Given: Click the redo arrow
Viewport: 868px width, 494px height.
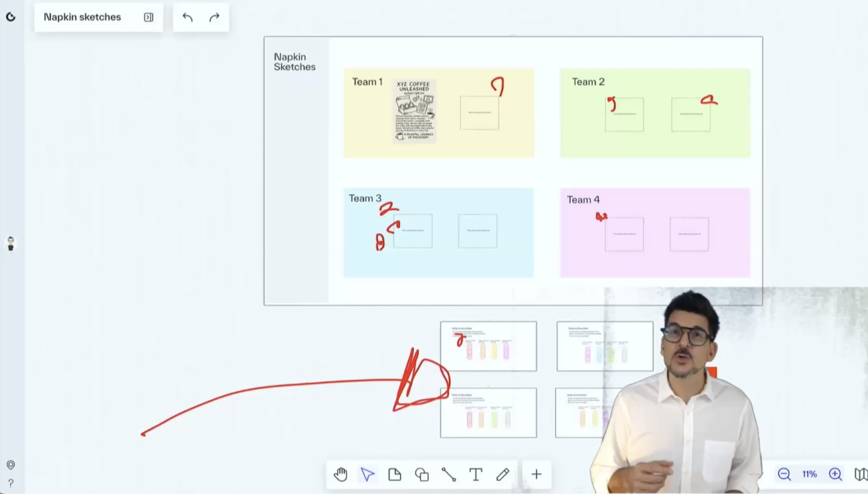Looking at the screenshot, I should [214, 17].
